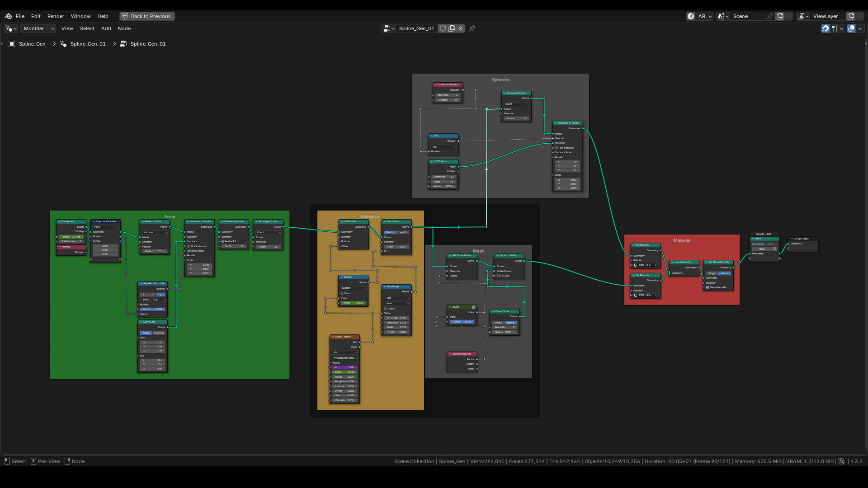Click Spline_Gen breadcrumb link
868x488 pixels.
click(32, 44)
